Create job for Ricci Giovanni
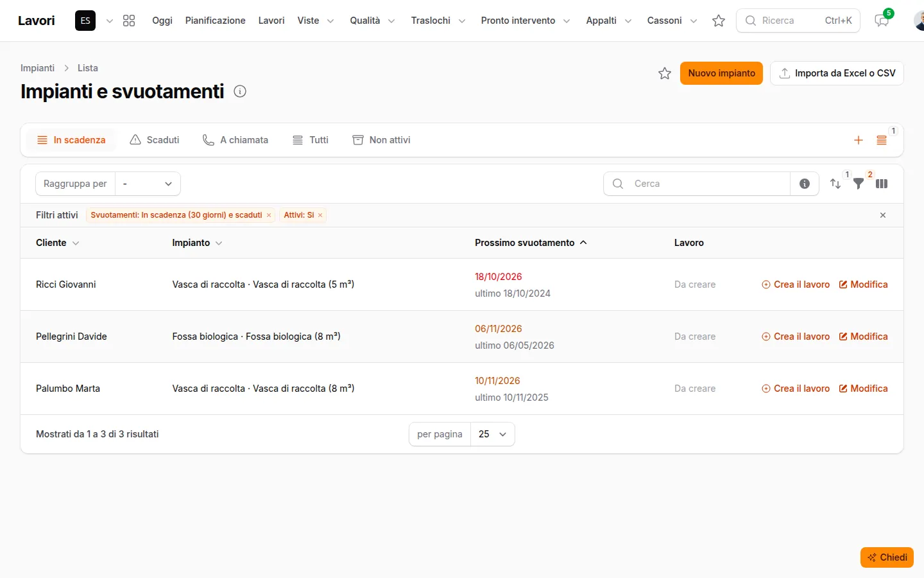The height and width of the screenshot is (578, 924). (796, 285)
